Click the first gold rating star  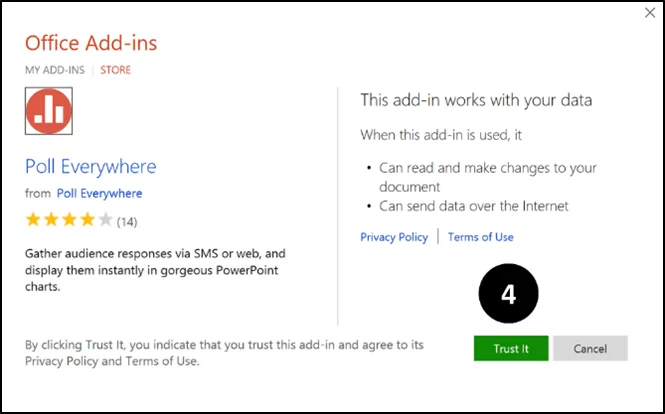pos(33,220)
